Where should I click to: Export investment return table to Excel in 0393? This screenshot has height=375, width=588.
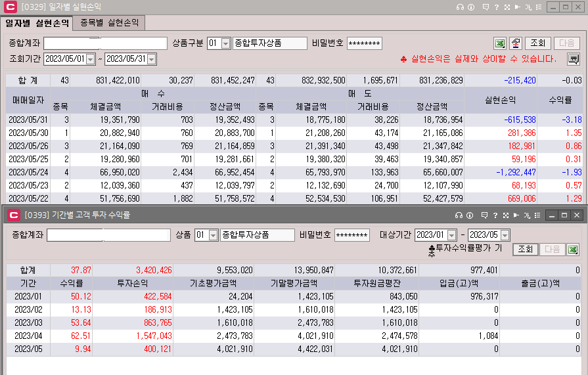tap(573, 250)
